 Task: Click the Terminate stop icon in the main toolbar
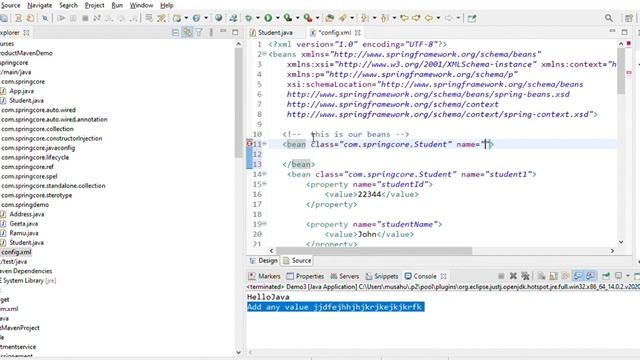[85, 18]
